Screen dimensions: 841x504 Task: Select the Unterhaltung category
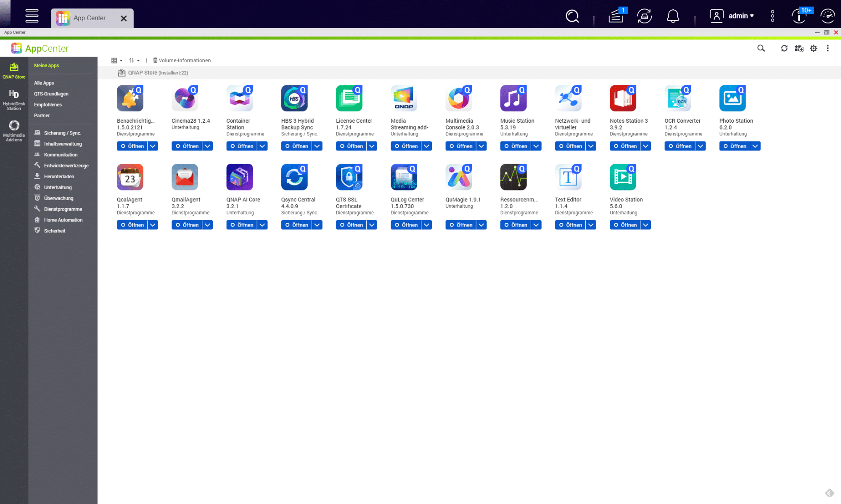58,187
